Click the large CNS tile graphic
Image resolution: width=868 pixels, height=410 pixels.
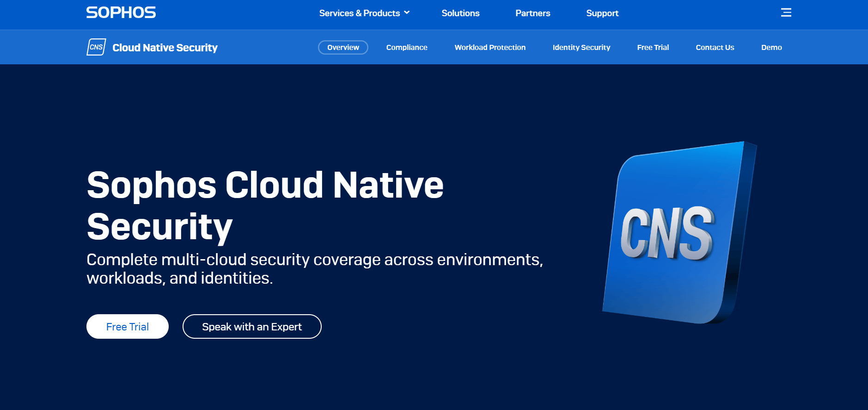(x=679, y=232)
